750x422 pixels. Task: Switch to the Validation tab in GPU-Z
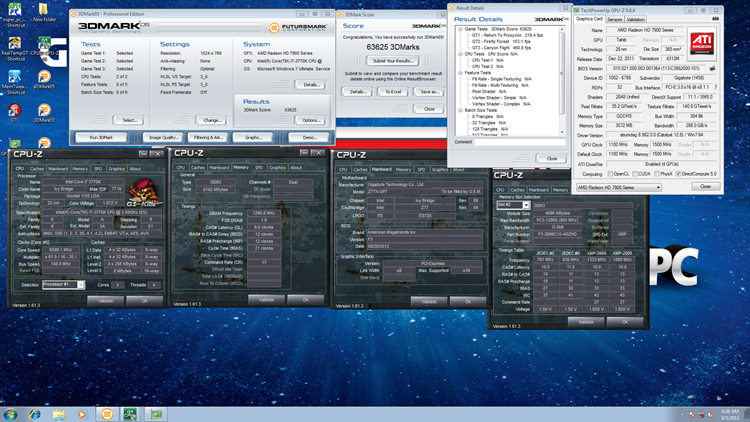[x=636, y=19]
